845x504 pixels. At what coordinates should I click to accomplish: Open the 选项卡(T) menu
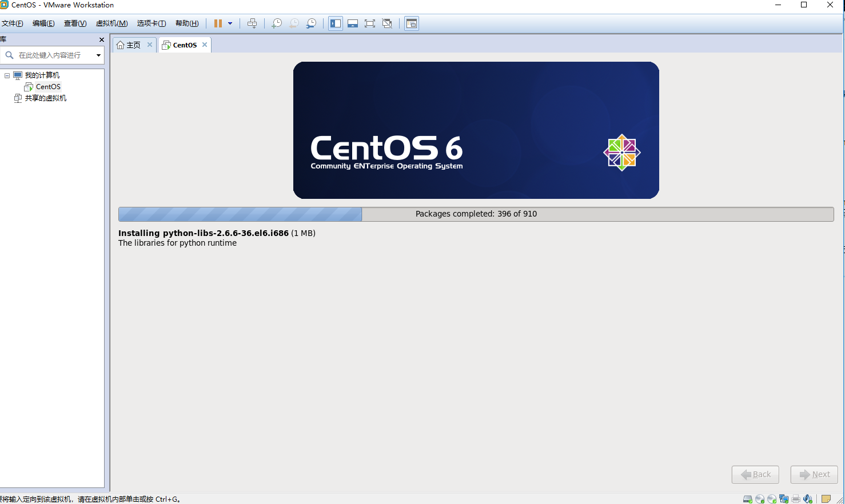point(152,23)
